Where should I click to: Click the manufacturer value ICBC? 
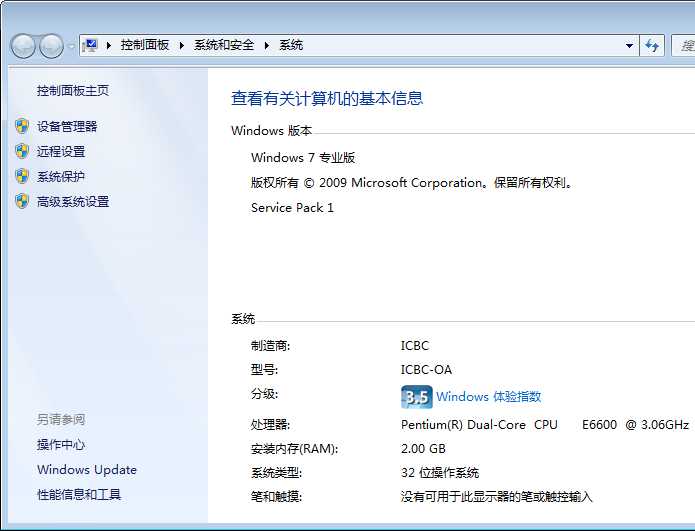(x=415, y=345)
